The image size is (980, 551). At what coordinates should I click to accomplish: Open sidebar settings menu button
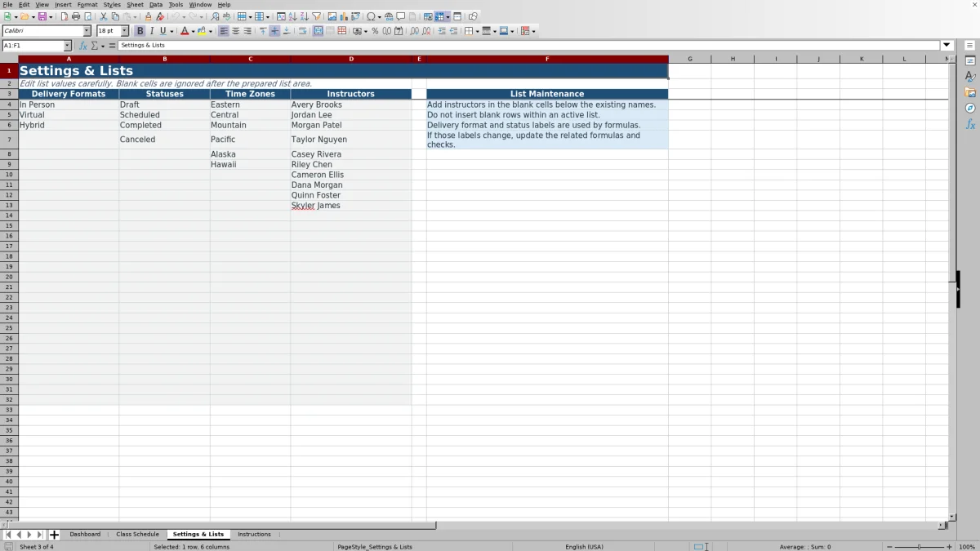click(970, 46)
